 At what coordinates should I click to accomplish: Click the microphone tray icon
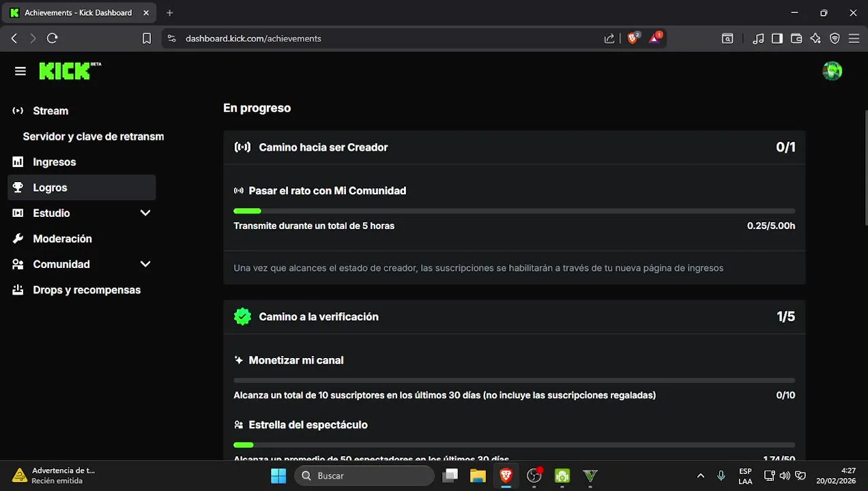(x=721, y=475)
